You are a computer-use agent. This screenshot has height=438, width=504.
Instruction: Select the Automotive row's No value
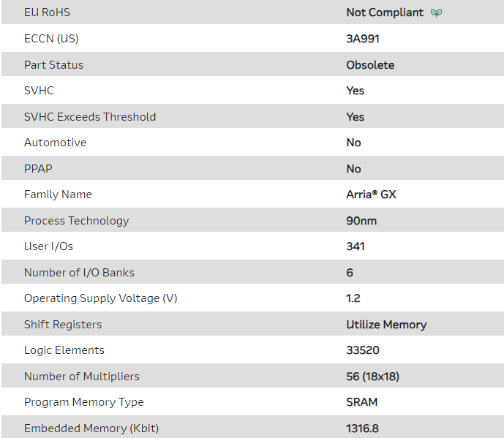[353, 143]
